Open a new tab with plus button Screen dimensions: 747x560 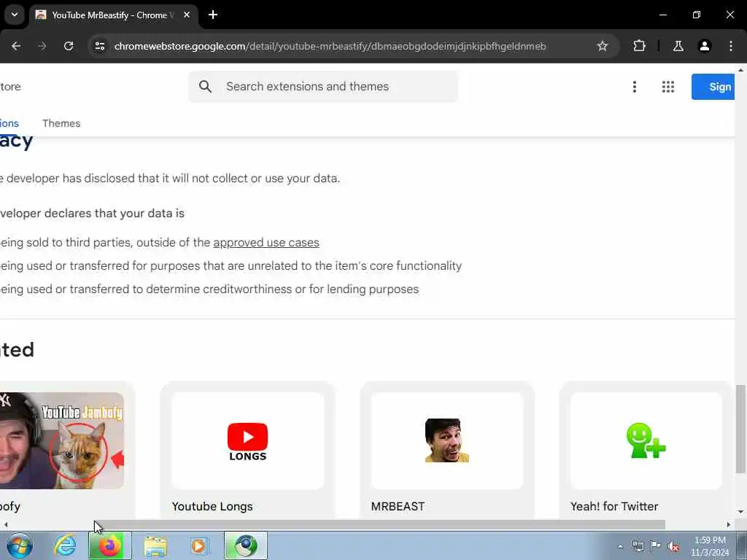[213, 15]
